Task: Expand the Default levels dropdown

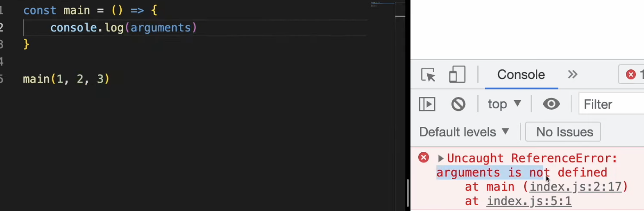Action: click(464, 132)
